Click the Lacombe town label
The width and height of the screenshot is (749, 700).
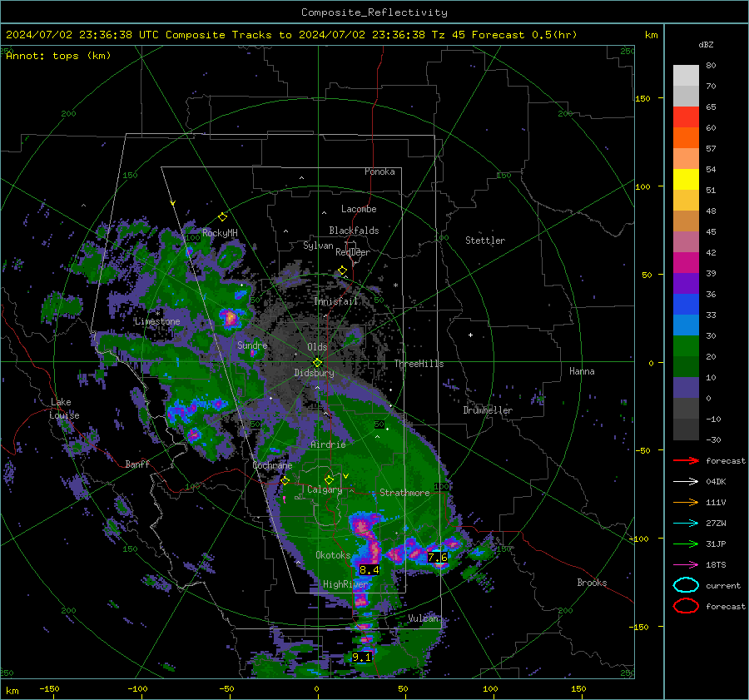tap(359, 209)
